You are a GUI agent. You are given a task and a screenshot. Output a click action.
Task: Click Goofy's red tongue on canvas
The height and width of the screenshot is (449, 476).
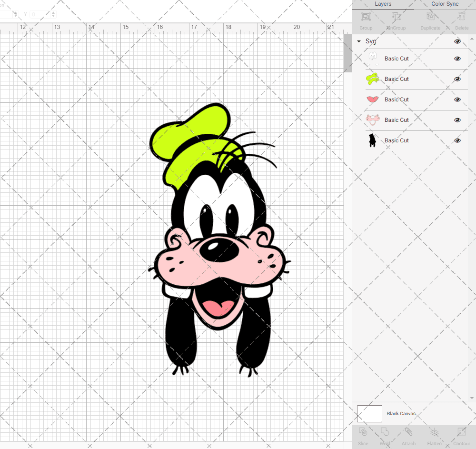219,308
